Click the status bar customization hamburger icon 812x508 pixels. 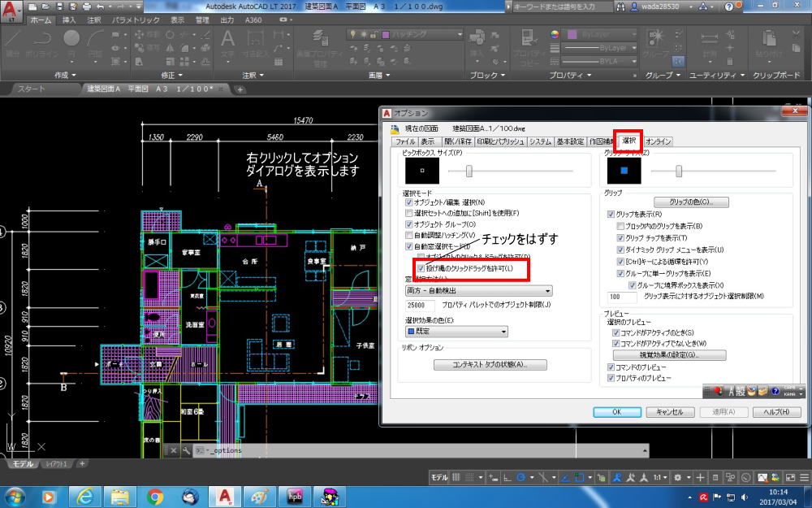pyautogui.click(x=804, y=477)
